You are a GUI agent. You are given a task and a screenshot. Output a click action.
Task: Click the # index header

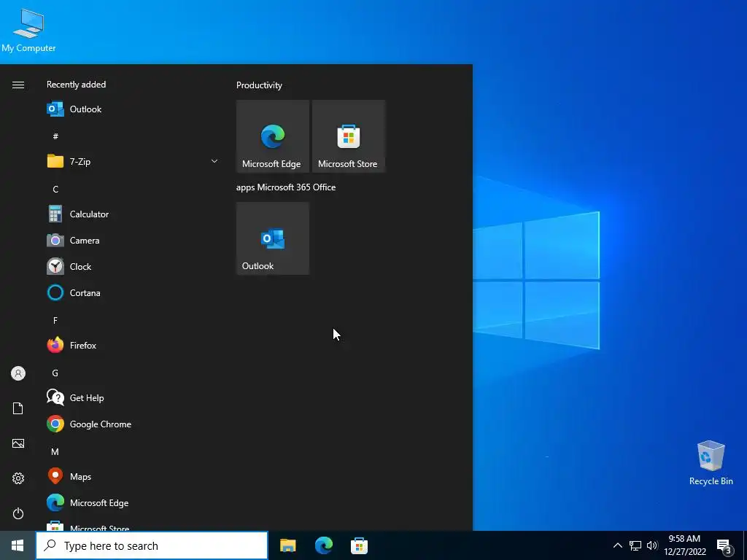point(55,136)
